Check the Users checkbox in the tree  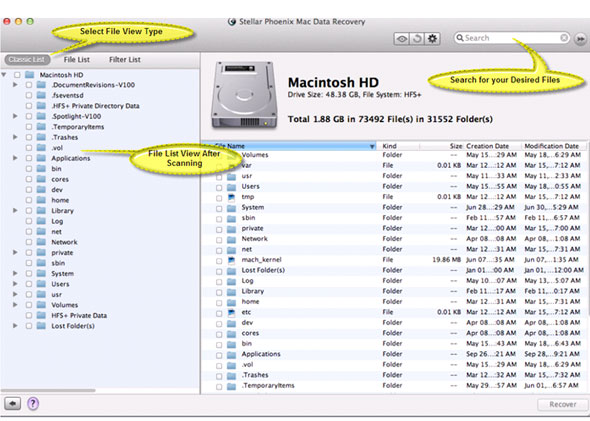29,284
